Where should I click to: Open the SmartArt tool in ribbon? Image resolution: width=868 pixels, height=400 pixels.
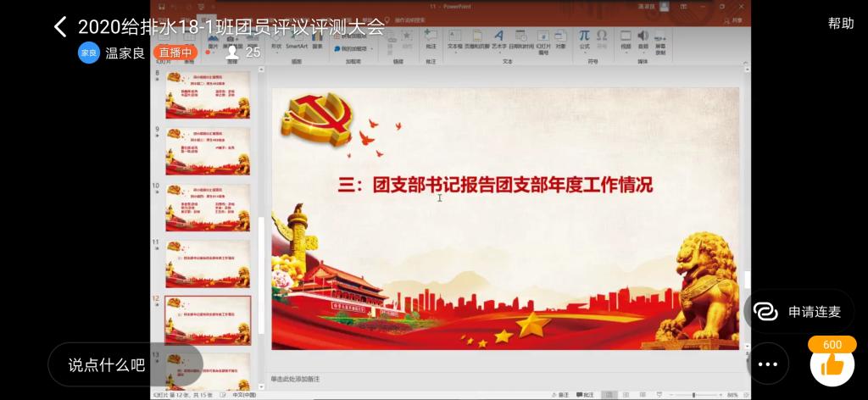click(x=297, y=42)
